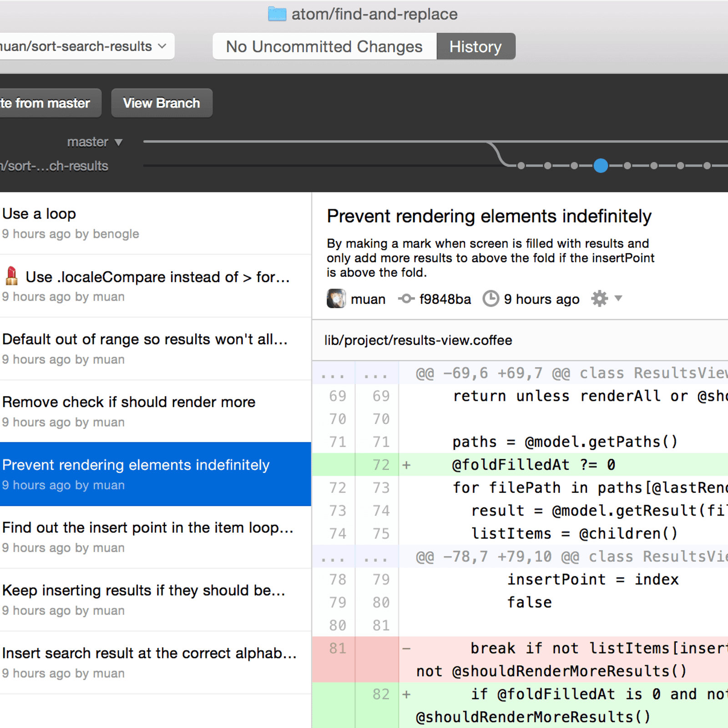This screenshot has height=728, width=728.
Task: Select 'Use .localeCompare instead of > for…' commit
Action: [x=156, y=286]
